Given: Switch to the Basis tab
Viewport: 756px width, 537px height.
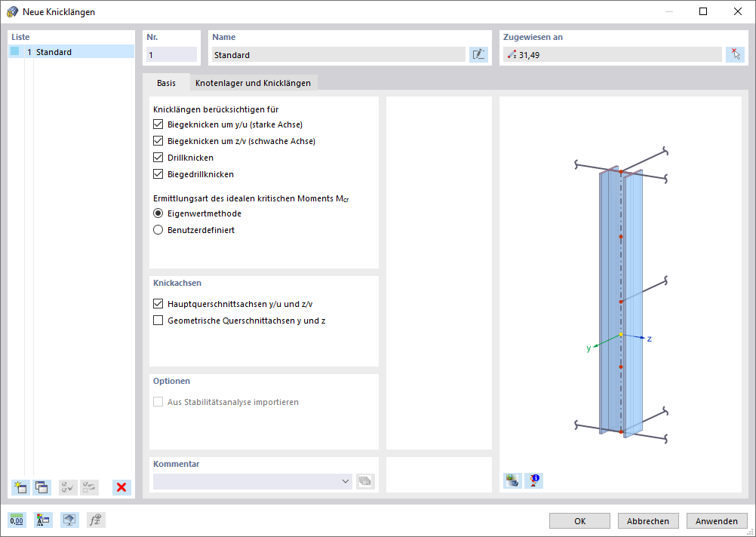Looking at the screenshot, I should pos(166,83).
